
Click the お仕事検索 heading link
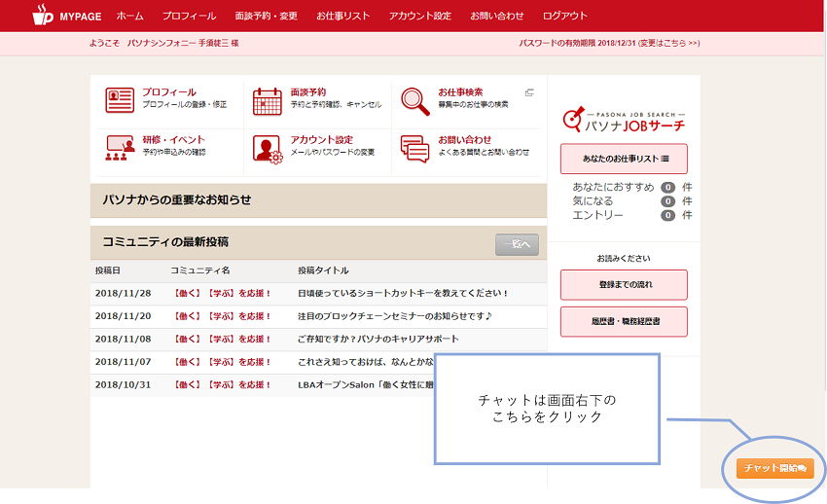coord(460,92)
